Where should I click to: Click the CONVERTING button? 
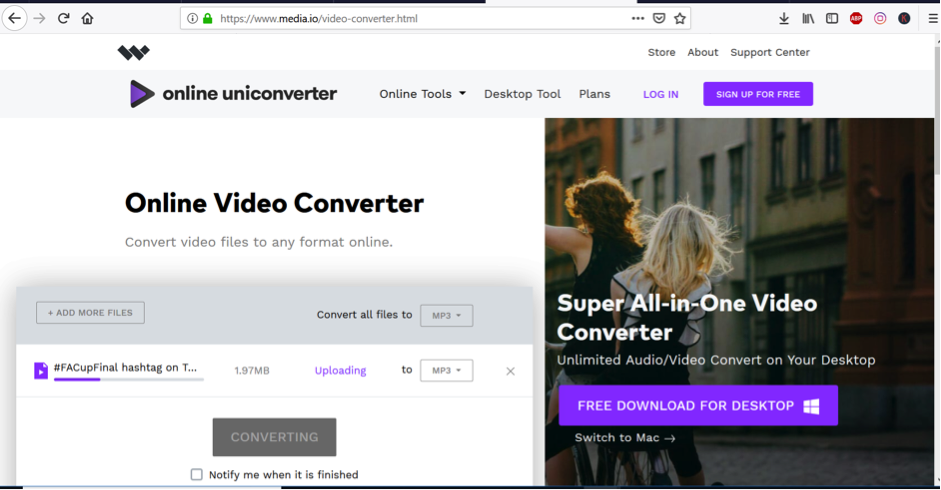[274, 437]
